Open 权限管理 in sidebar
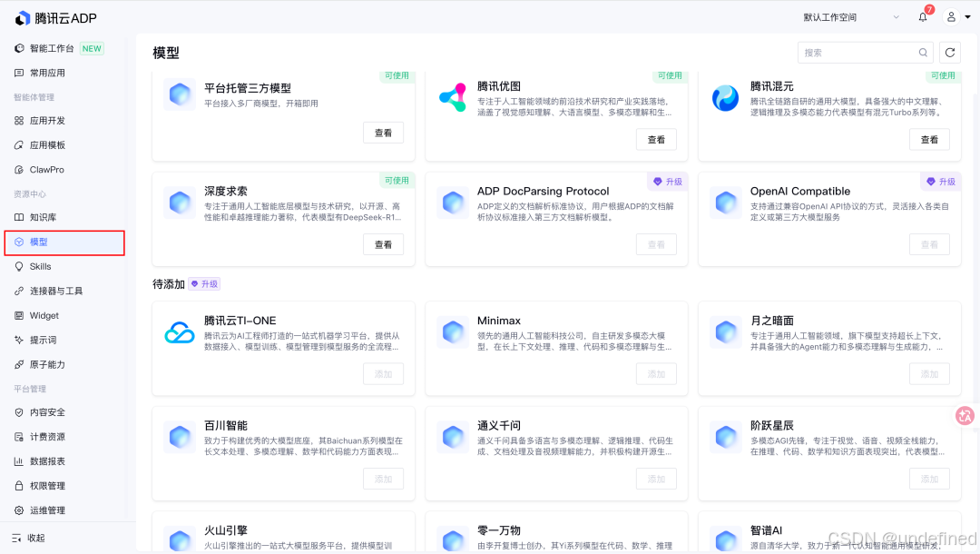This screenshot has width=980, height=554. click(64, 485)
